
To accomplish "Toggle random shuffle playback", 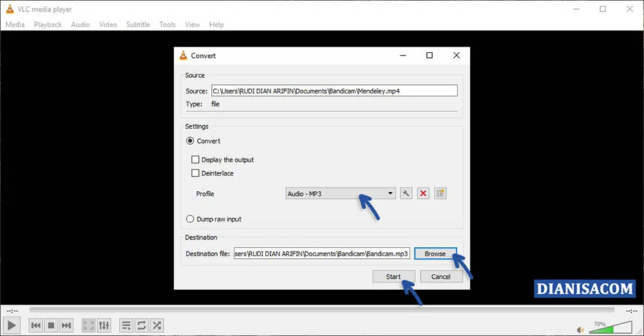I will (x=157, y=326).
